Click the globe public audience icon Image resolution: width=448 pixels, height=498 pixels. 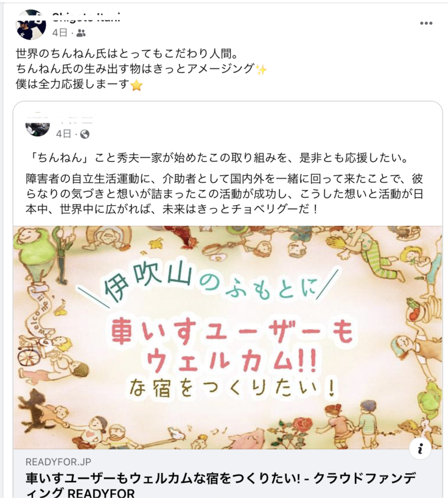click(x=85, y=135)
